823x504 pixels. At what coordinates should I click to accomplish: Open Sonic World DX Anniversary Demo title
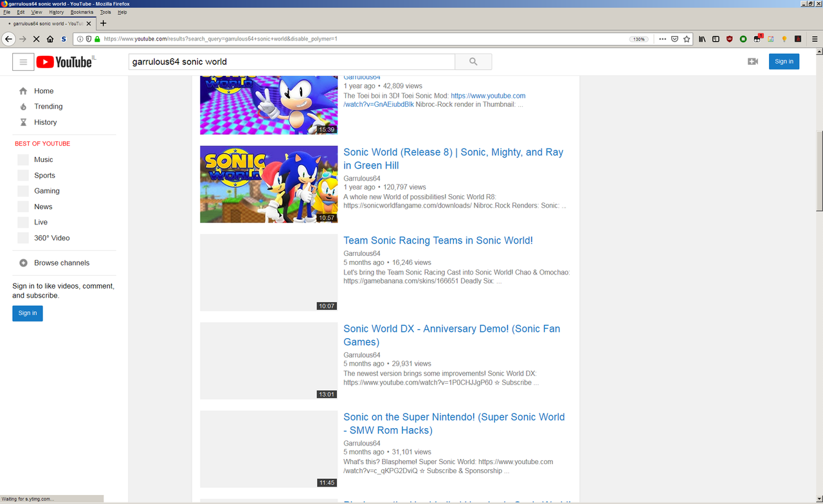[451, 335]
